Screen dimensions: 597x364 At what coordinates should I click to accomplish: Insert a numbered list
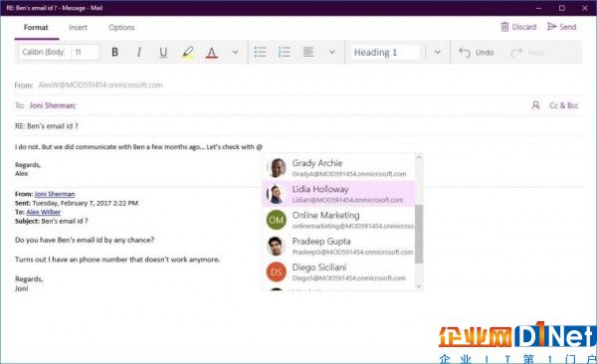click(285, 52)
